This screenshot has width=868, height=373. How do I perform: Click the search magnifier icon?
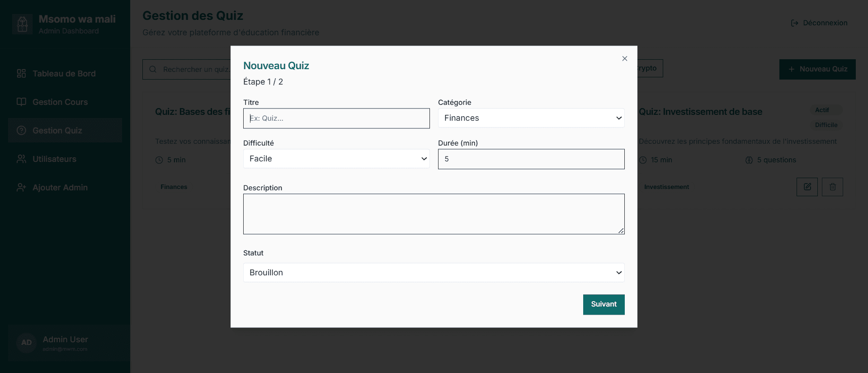(153, 69)
